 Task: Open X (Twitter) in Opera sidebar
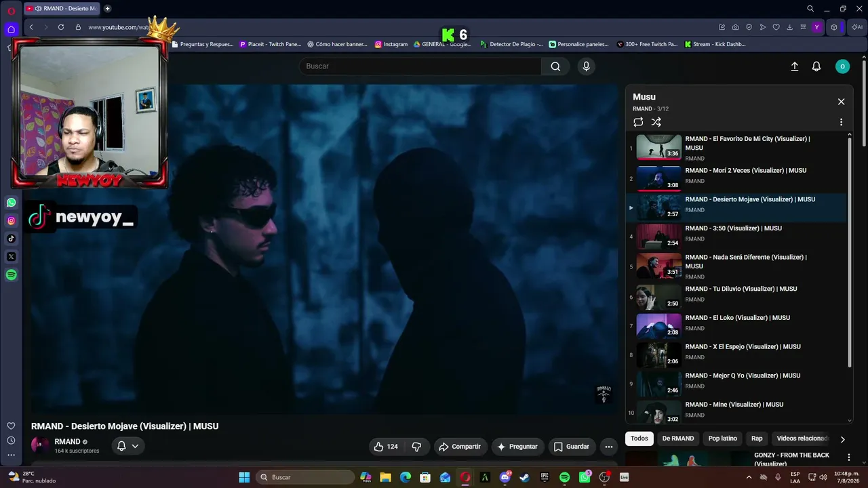(12, 257)
